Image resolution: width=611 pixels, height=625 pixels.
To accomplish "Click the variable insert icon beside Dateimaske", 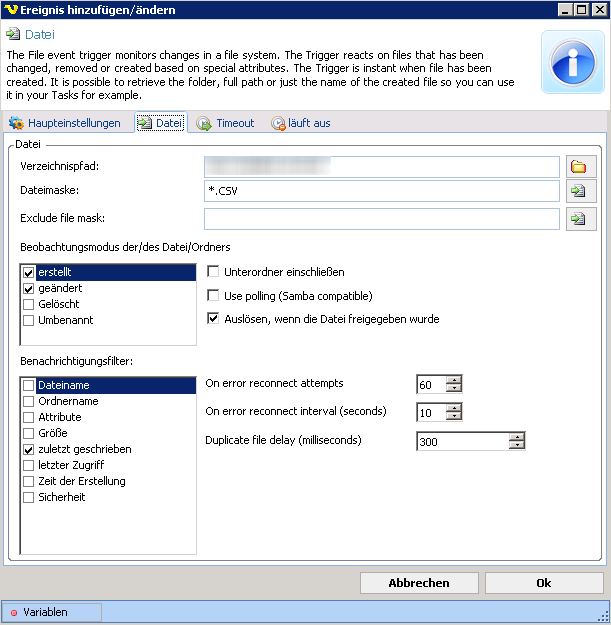I will [x=577, y=192].
